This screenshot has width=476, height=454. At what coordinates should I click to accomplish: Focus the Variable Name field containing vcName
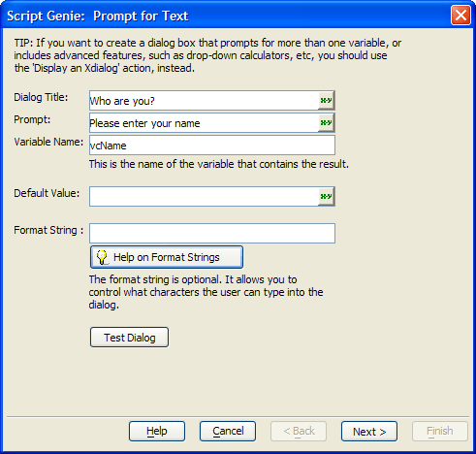tap(212, 146)
